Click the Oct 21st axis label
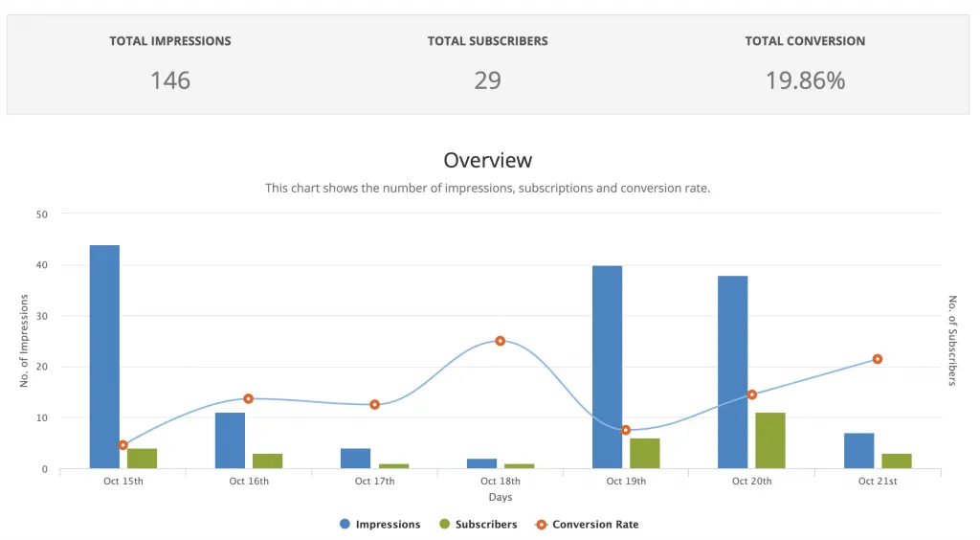Viewport: 980px width, 540px height. pyautogui.click(x=878, y=482)
